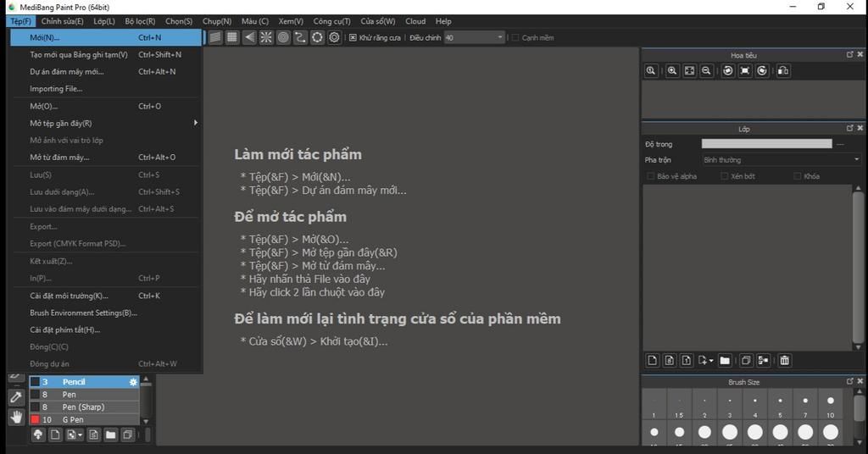Click the zoom in icon in Navigator

click(672, 71)
